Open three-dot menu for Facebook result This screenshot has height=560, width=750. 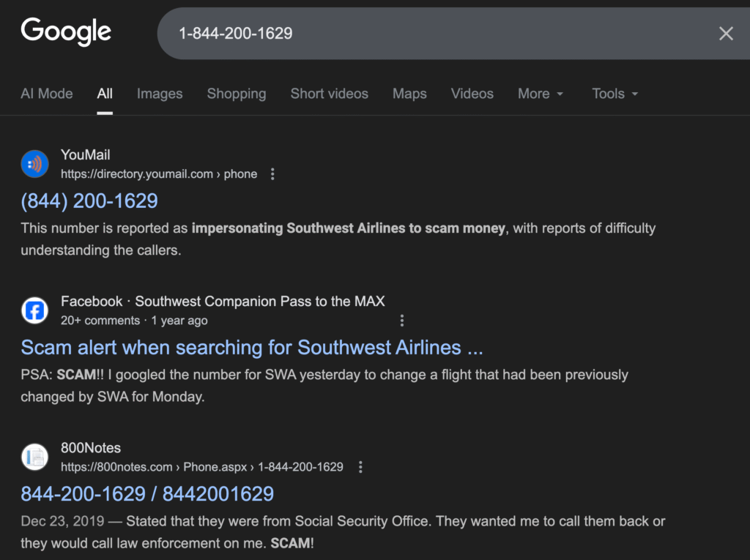[401, 321]
